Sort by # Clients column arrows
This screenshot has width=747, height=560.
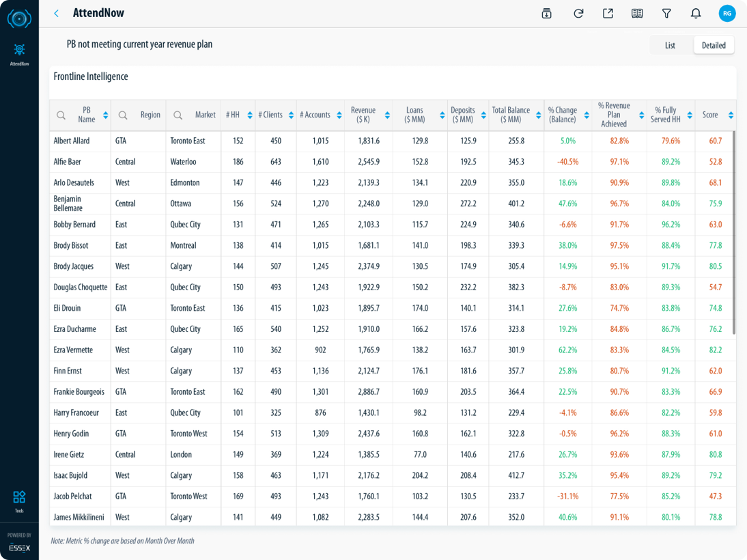pos(291,115)
